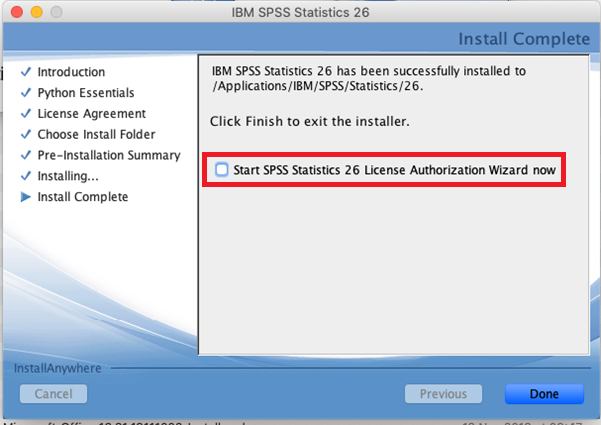601x425 pixels.
Task: Click the 'Click Finish to exit' text
Action: pos(310,121)
